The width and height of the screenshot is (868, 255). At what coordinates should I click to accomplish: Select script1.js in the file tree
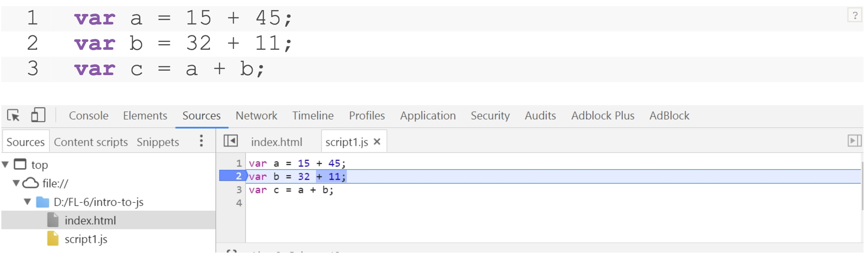tap(86, 239)
